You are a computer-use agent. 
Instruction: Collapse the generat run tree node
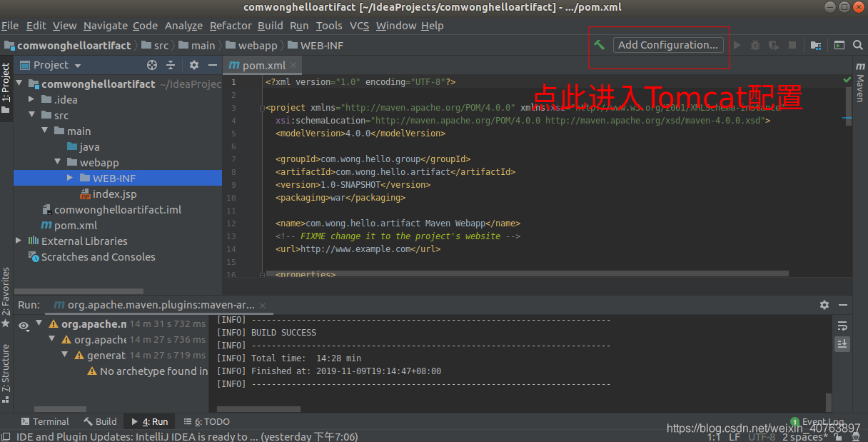64,355
